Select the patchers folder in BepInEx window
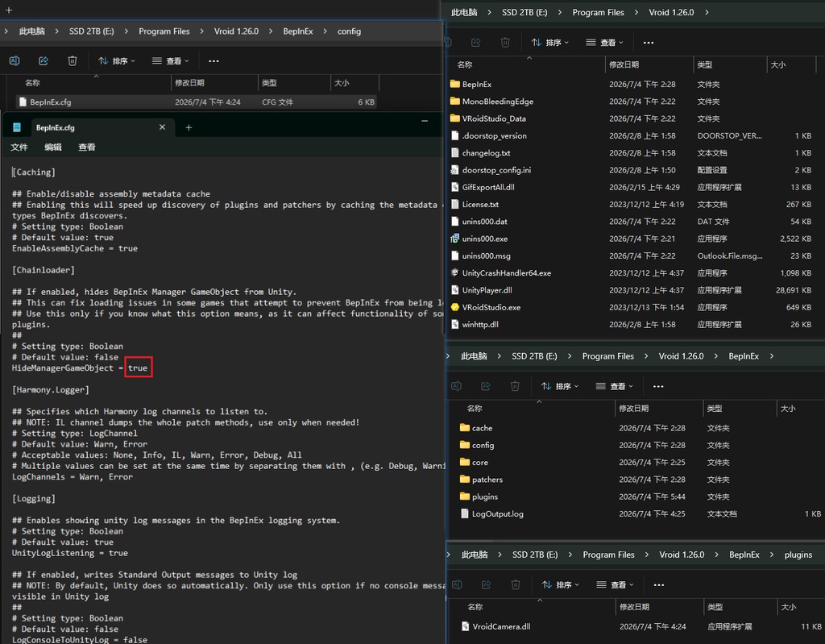The height and width of the screenshot is (644, 825). click(639, 480)
